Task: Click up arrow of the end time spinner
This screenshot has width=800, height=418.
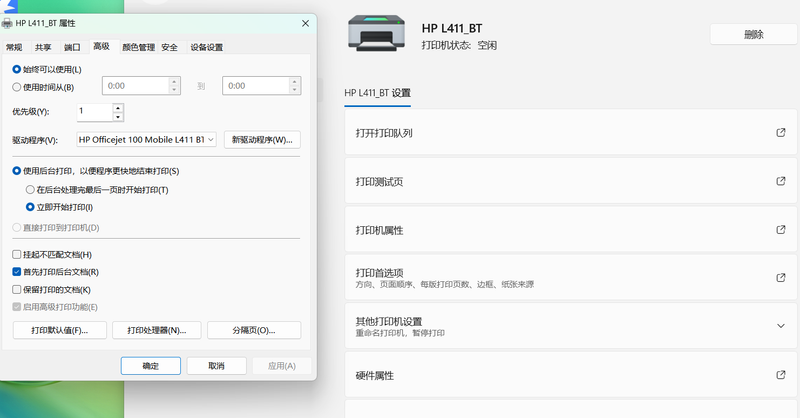Action: [294, 82]
